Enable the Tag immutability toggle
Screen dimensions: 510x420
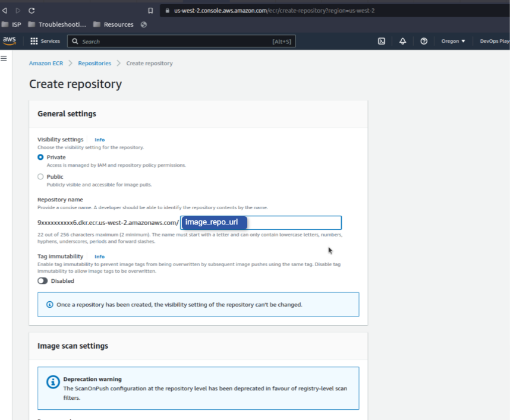42,280
